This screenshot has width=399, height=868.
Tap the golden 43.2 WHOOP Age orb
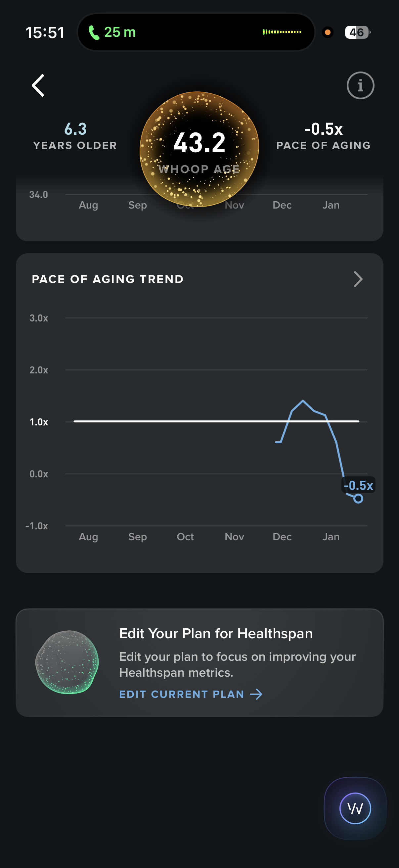[x=199, y=148]
